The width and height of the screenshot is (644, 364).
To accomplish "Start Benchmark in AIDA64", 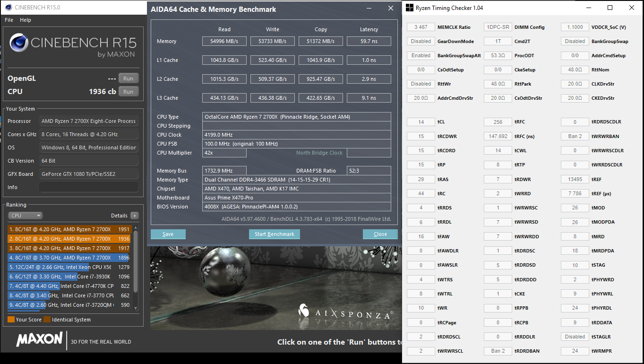I will point(274,234).
